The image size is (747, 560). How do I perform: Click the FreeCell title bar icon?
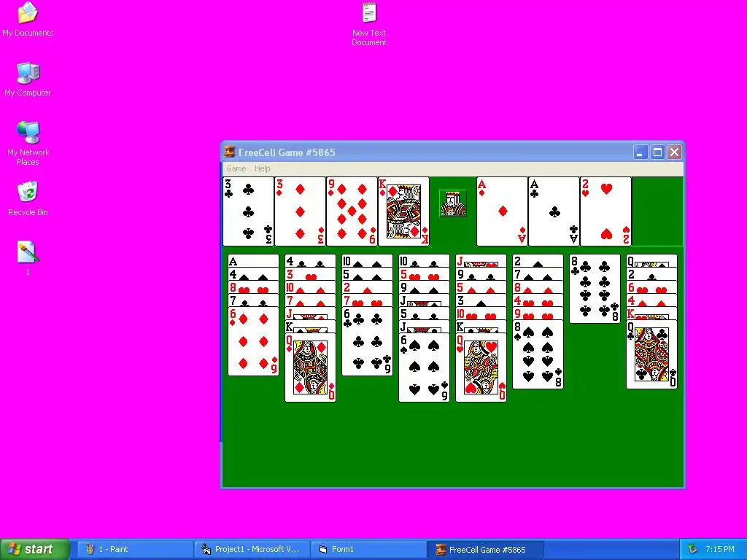pyautogui.click(x=230, y=152)
